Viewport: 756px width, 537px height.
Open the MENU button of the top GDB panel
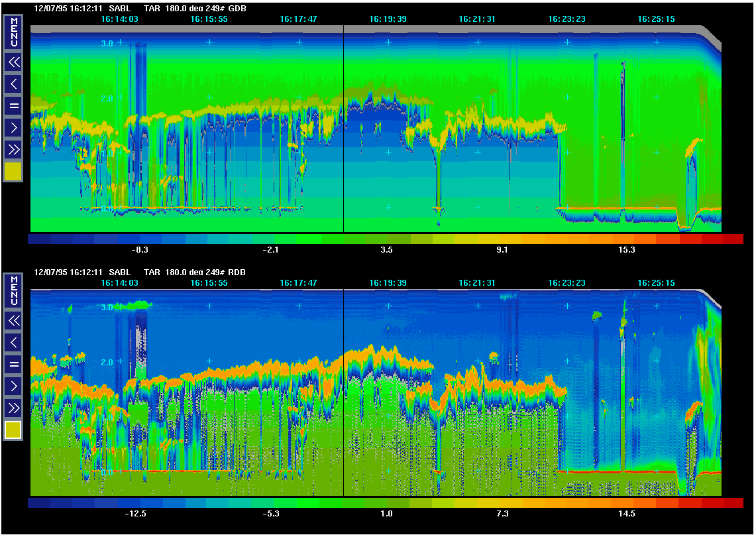coord(13,32)
